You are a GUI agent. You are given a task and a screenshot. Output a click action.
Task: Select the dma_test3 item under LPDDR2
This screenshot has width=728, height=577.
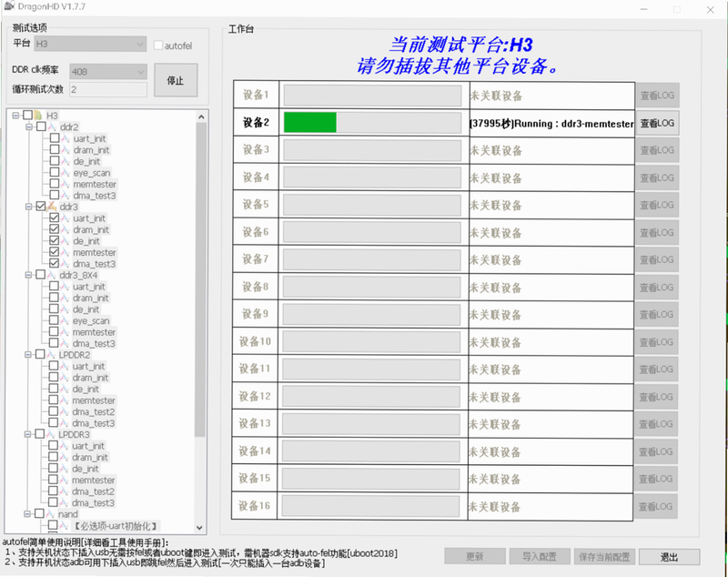pyautogui.click(x=94, y=423)
